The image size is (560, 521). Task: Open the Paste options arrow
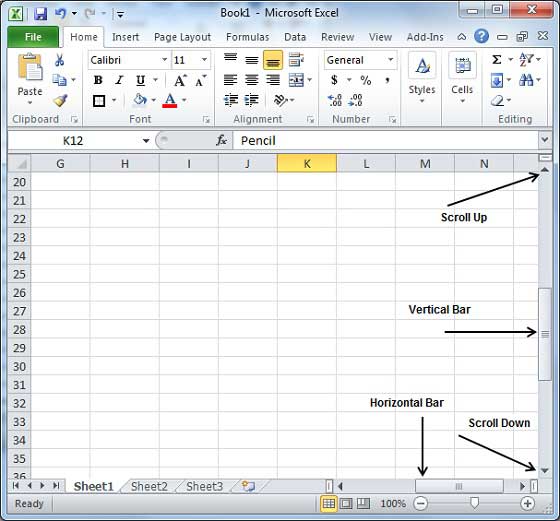pyautogui.click(x=30, y=103)
